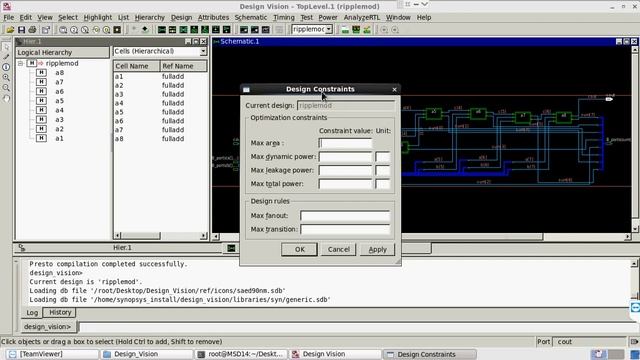
Task: Select the zoom out magnifier tool
Action: [x=6, y=87]
